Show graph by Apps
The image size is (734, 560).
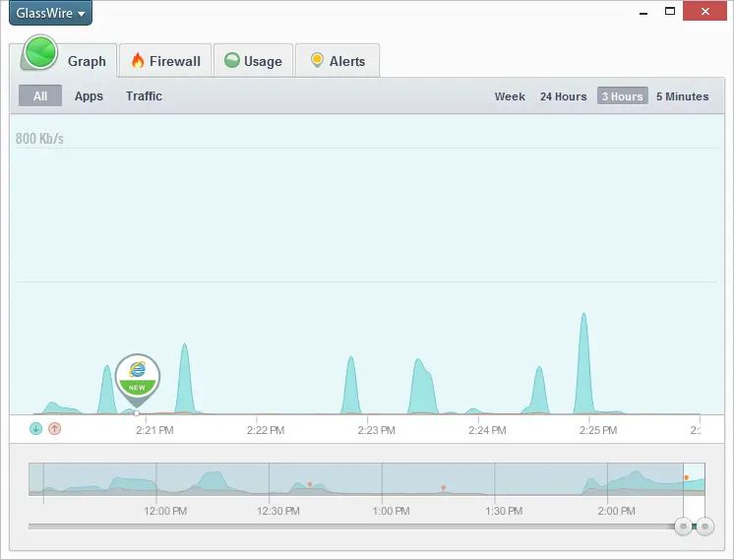[89, 96]
